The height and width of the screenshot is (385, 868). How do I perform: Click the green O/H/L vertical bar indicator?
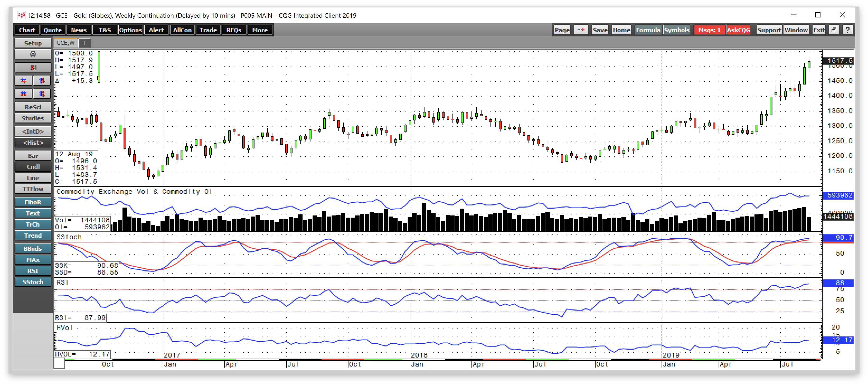tap(99, 67)
